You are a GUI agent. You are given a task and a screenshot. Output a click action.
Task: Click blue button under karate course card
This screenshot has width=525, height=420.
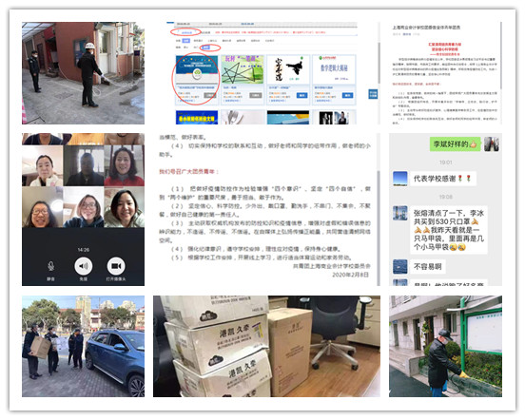coord(302,95)
